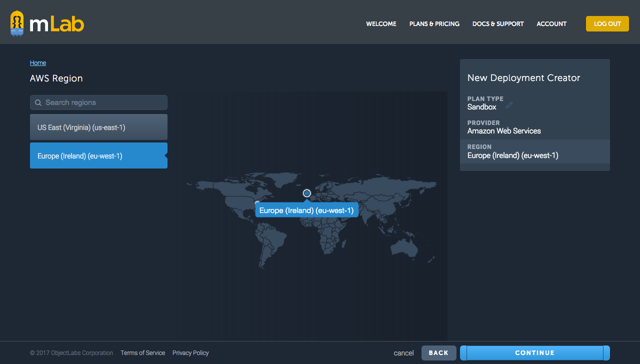Viewport: 640px width, 364px height.
Task: Select the Virginia marker dot on map
Action: click(257, 203)
